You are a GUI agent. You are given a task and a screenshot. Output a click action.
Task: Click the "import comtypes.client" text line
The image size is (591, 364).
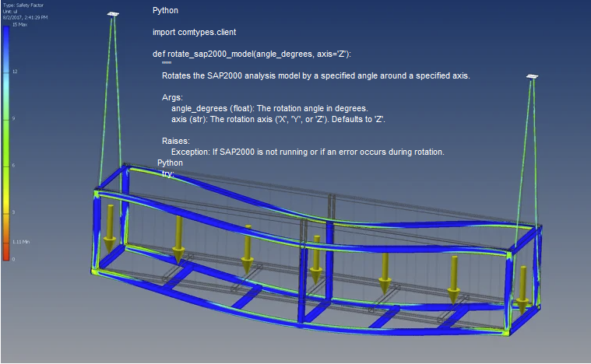[194, 33]
